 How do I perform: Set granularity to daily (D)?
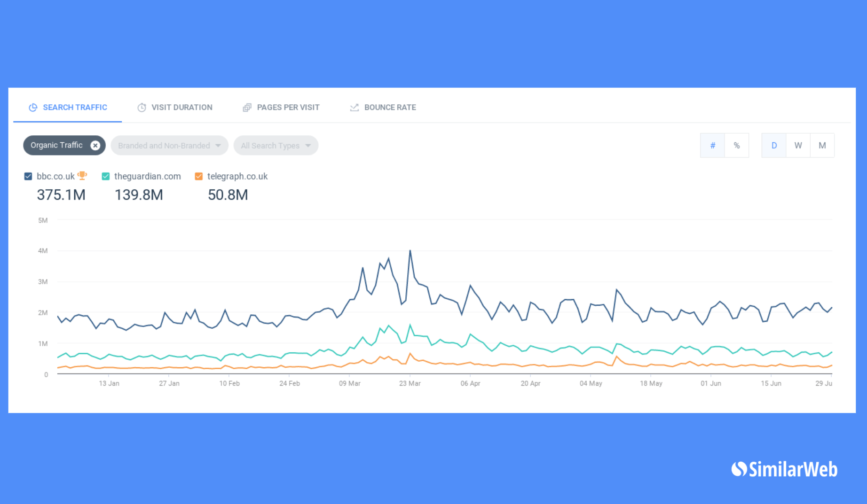(774, 146)
